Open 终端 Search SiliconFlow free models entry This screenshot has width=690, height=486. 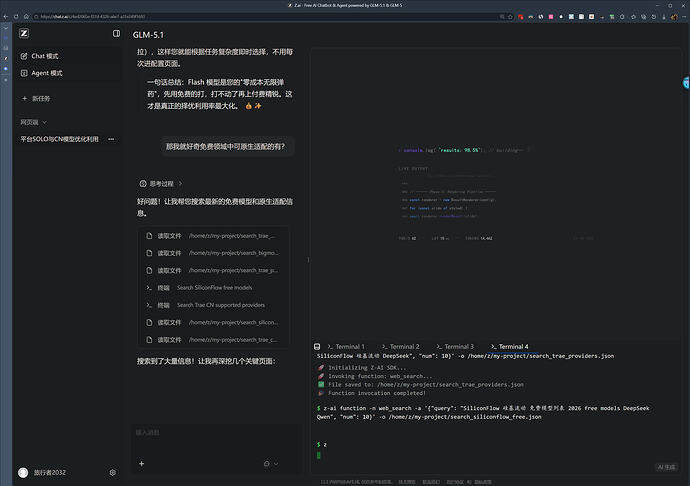213,287
